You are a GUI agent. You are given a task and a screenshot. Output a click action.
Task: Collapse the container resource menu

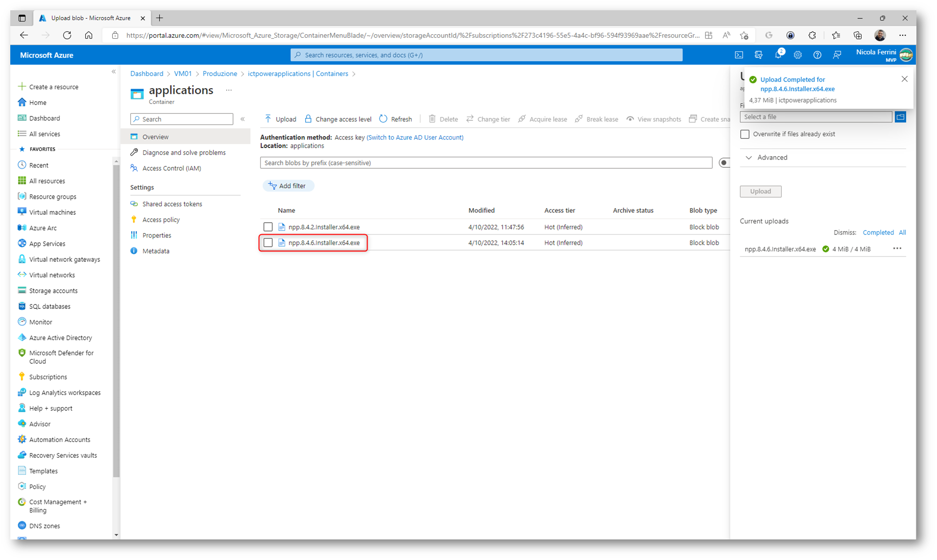click(242, 119)
